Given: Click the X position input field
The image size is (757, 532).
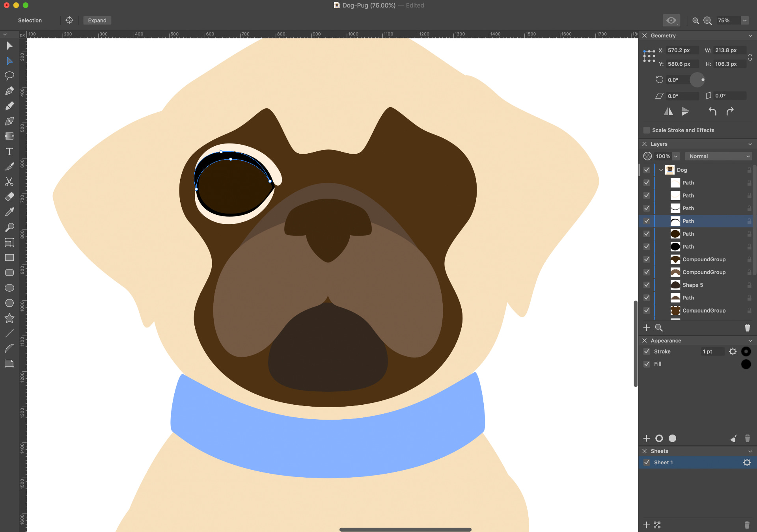Looking at the screenshot, I should (682, 50).
